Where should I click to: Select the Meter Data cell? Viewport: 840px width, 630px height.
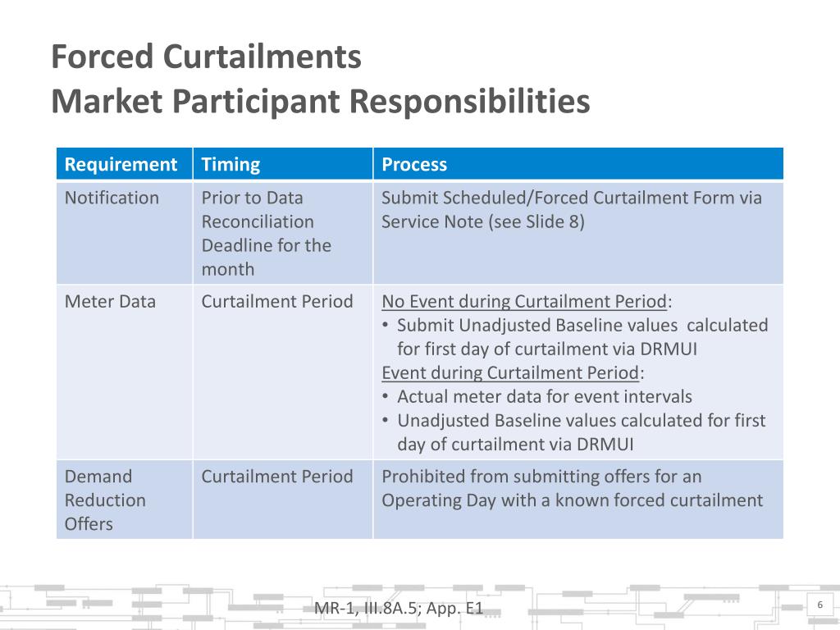click(125, 372)
